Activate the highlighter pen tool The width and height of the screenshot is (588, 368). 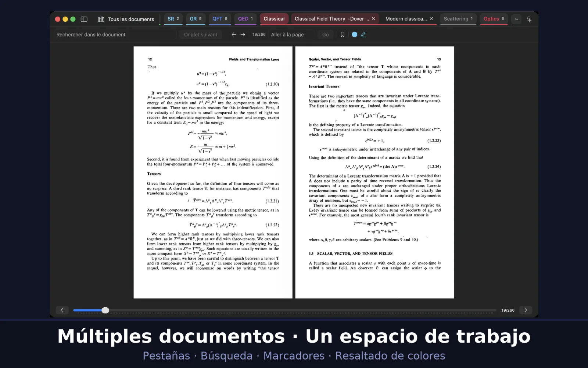pos(363,35)
